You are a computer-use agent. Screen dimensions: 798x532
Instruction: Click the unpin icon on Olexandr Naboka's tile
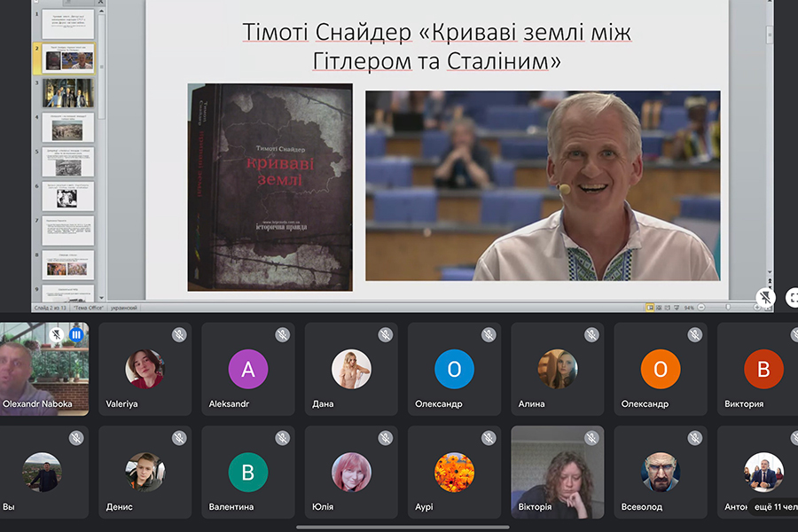click(x=57, y=334)
